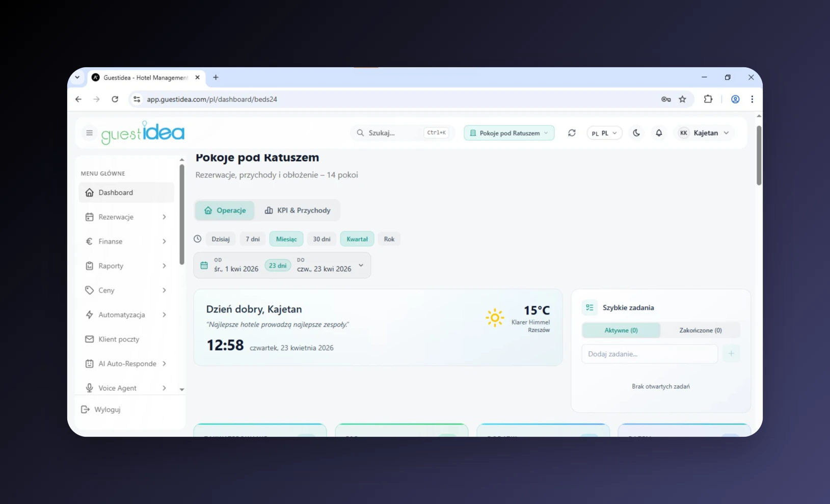Switch to Aktywne (0) tasks

[x=621, y=330]
